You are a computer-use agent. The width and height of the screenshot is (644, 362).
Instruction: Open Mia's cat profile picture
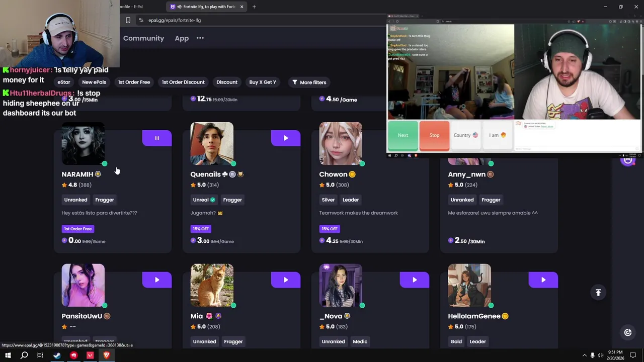pos(212,285)
